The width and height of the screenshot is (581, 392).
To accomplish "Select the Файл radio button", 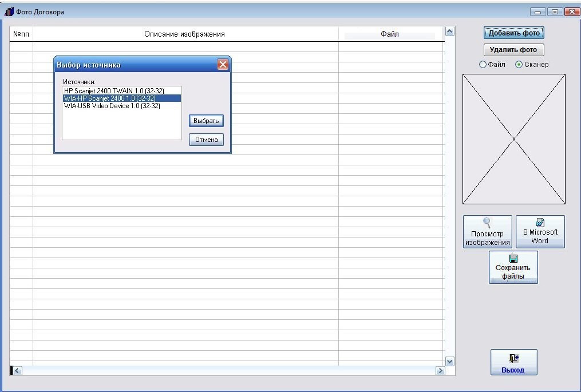I will click(483, 65).
